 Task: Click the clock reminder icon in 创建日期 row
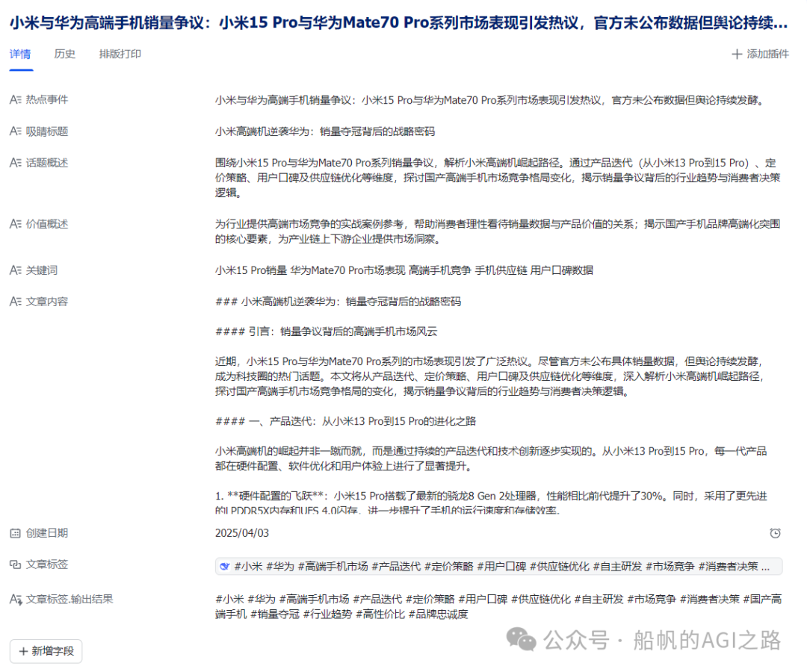[775, 533]
